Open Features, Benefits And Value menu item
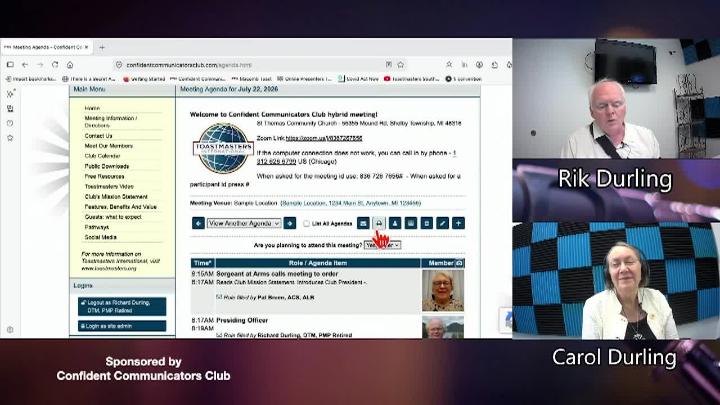The height and width of the screenshot is (405, 720). click(121, 207)
